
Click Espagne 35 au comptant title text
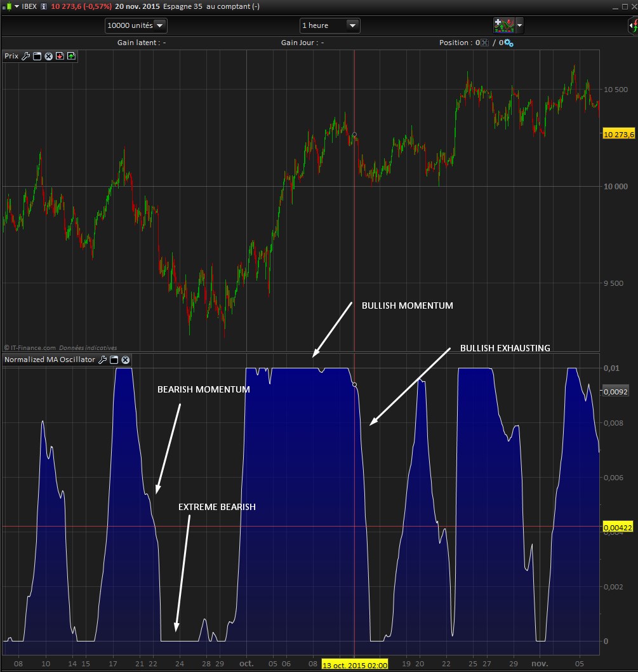(211, 6)
